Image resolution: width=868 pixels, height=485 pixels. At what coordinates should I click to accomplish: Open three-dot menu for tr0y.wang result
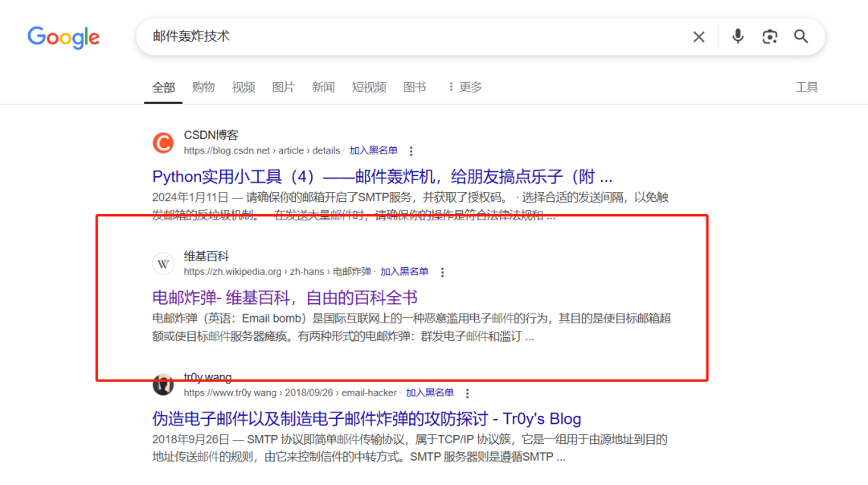[x=467, y=393]
